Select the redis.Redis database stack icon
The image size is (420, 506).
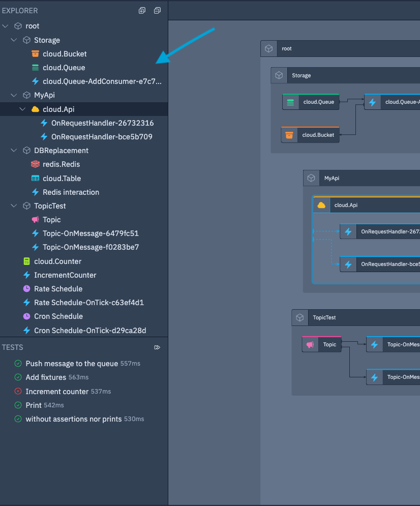[35, 164]
